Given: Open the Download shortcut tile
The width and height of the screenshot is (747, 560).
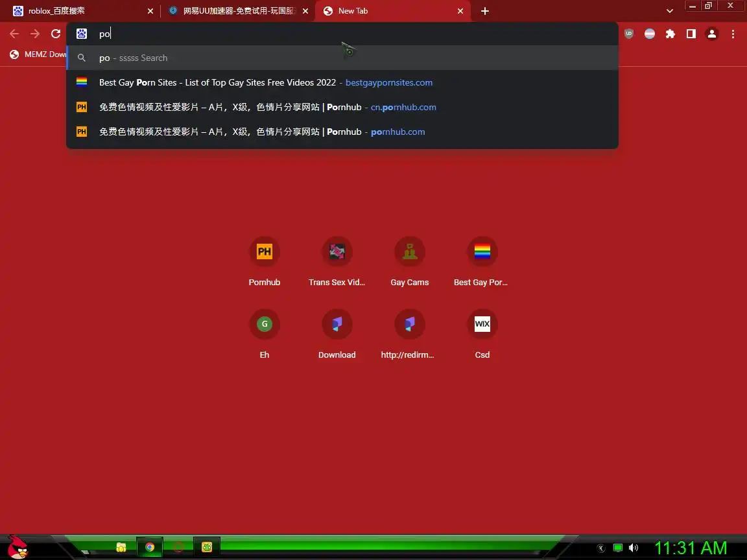Looking at the screenshot, I should pos(337,334).
